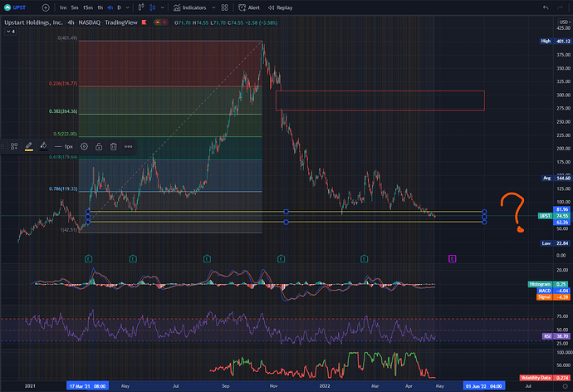Switch to the 1m timeframe

click(x=63, y=7)
